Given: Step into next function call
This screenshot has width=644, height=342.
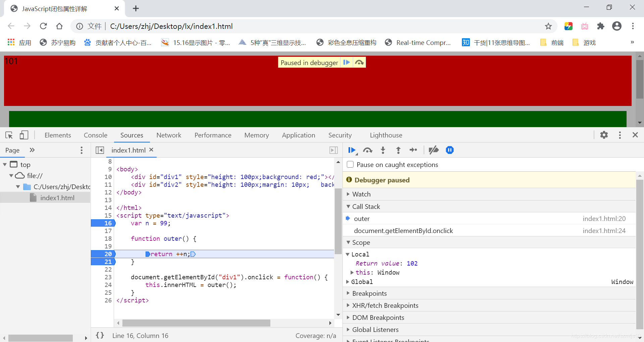Looking at the screenshot, I should click(383, 150).
